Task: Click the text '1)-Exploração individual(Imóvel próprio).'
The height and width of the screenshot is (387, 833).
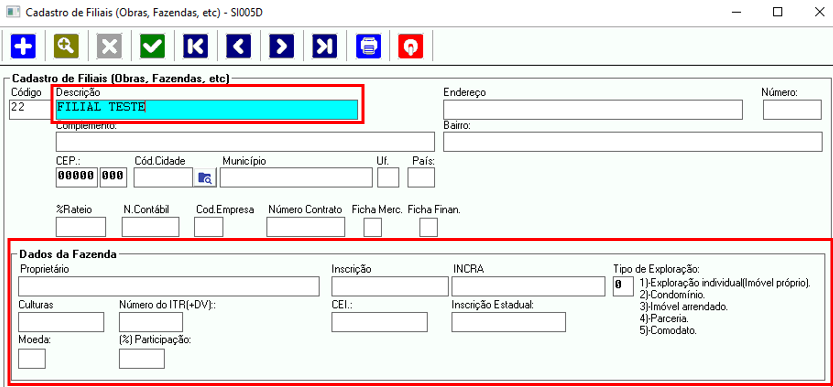Action: (x=725, y=283)
